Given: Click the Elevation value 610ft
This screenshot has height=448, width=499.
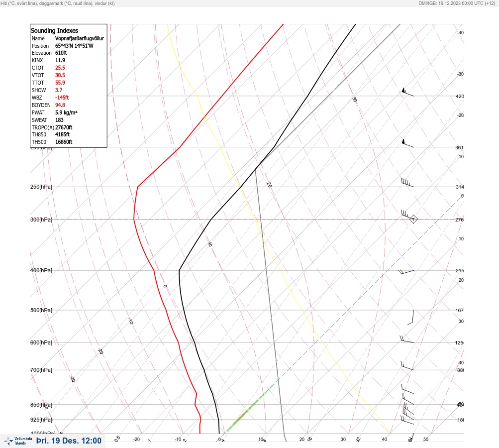Looking at the screenshot, I should (x=61, y=53).
